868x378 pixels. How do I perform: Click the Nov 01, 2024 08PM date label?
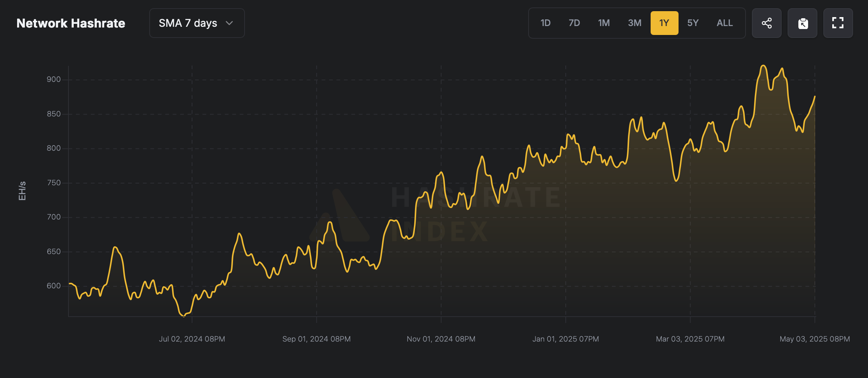click(x=441, y=339)
